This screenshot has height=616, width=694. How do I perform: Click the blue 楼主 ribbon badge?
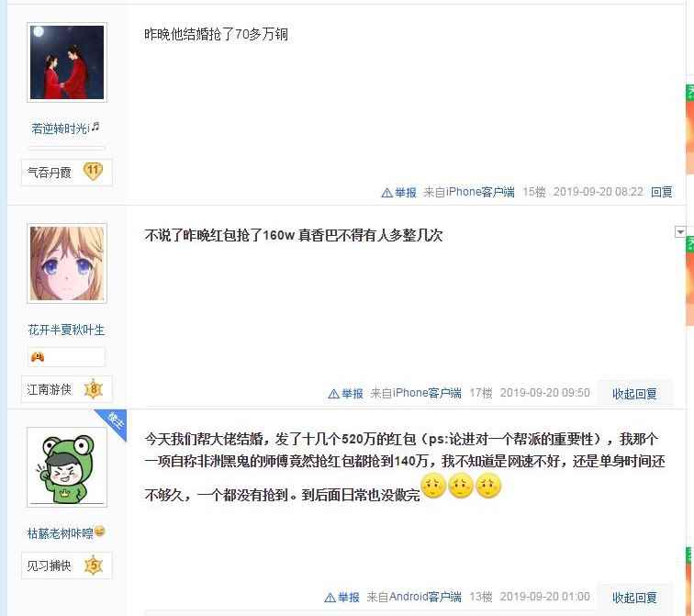[x=113, y=422]
